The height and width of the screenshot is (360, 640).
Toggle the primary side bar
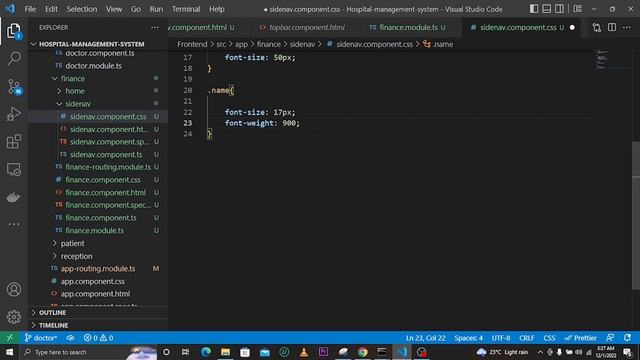click(x=534, y=9)
